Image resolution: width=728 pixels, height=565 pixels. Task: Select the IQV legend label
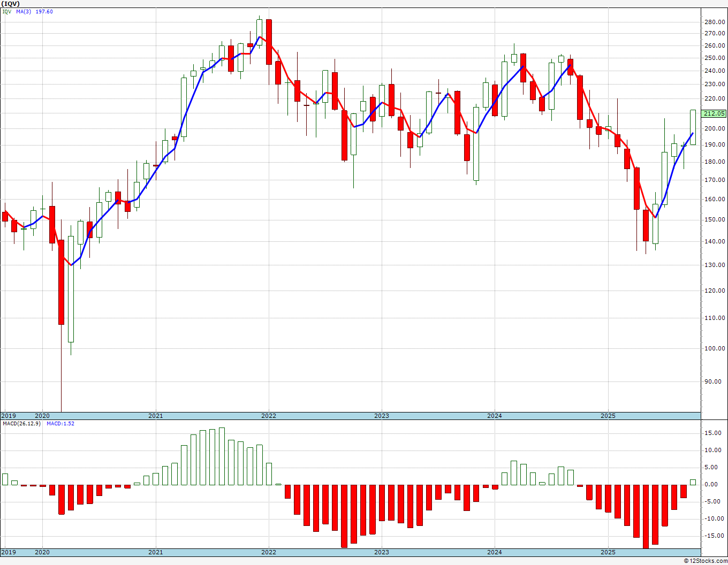point(6,12)
